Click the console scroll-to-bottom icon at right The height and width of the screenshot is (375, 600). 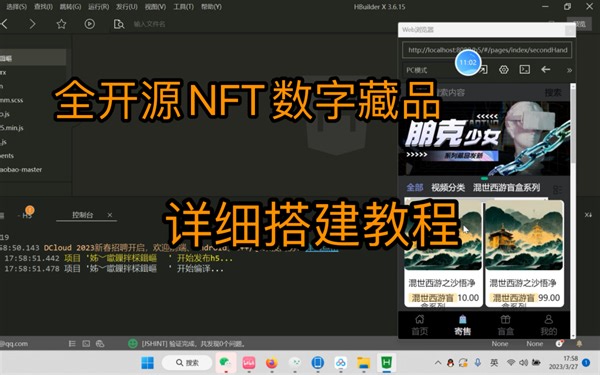coord(588,215)
